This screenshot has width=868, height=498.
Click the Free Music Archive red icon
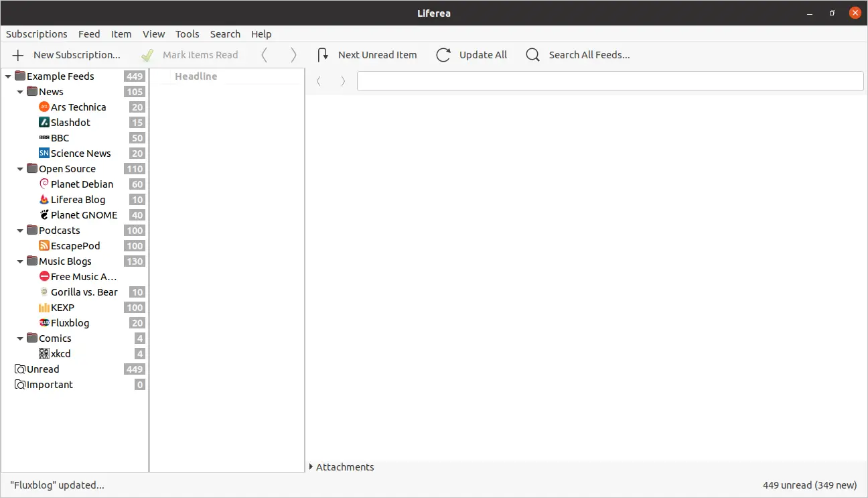[44, 277]
